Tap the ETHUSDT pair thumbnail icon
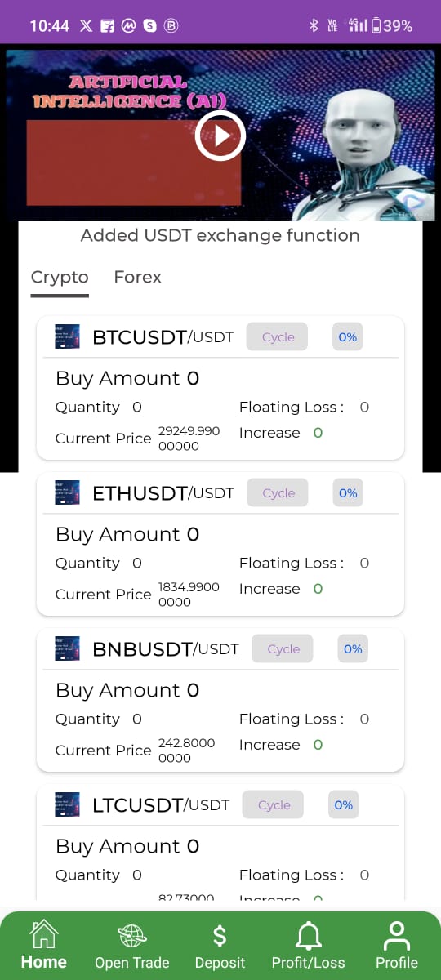Viewport: 441px width, 980px height. click(x=67, y=492)
